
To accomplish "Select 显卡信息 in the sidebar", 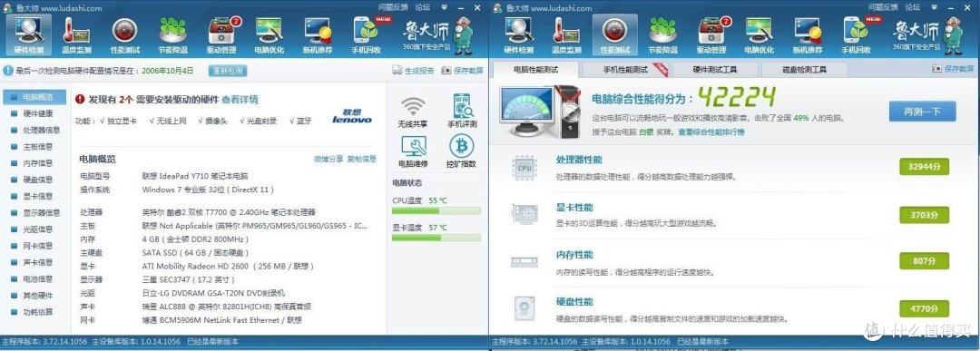I will pos(35,196).
